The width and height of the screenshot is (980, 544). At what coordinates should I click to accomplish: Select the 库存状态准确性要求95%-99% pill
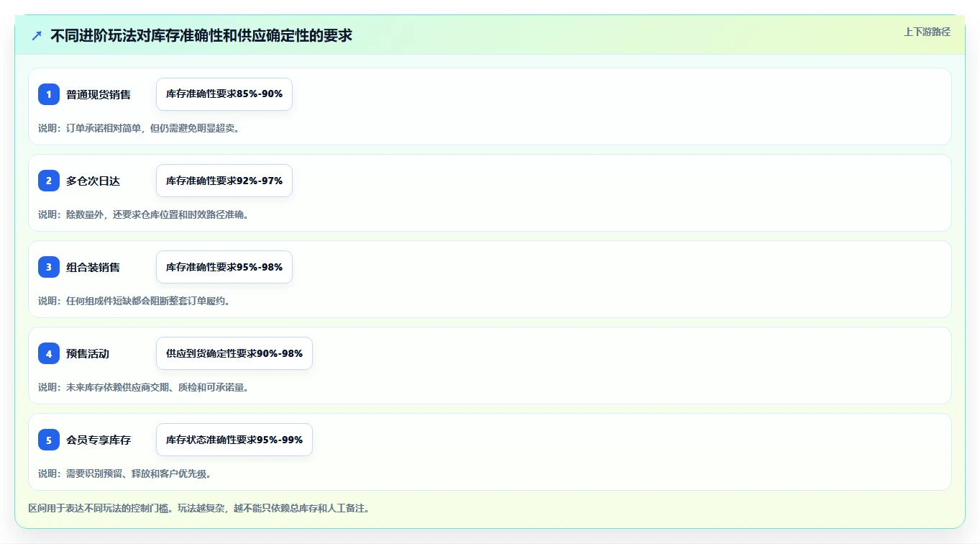point(234,440)
